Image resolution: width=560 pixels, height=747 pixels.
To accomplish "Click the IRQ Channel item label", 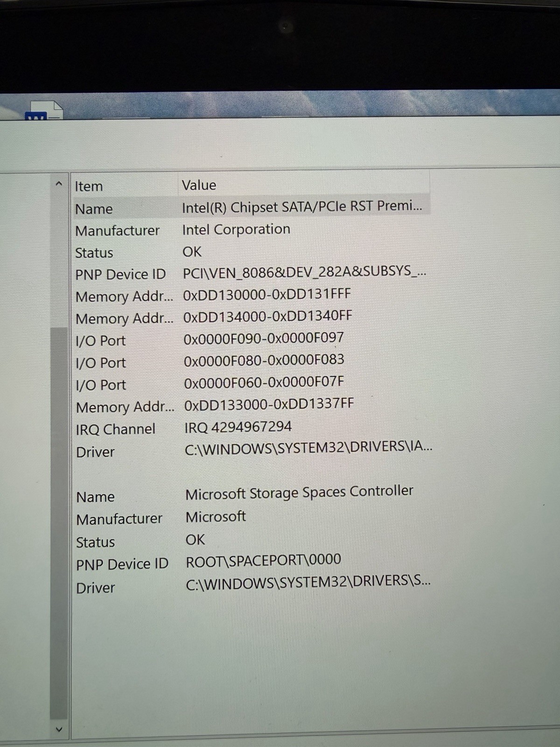I will (x=115, y=429).
